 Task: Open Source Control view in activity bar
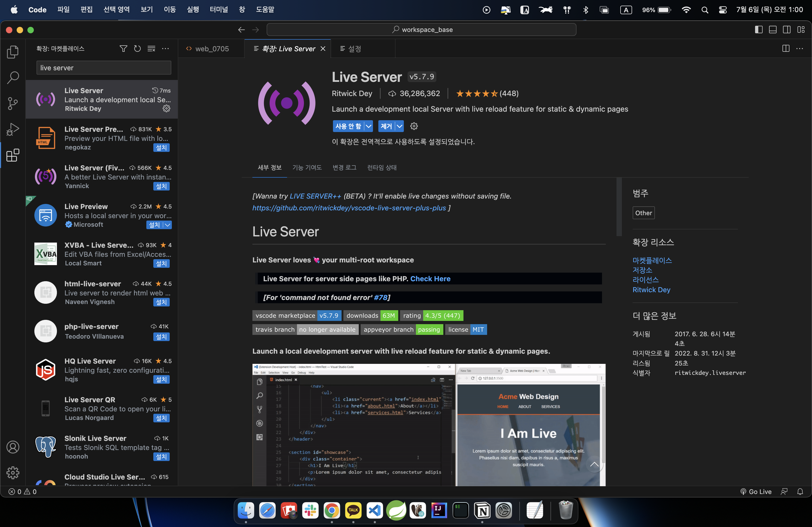(x=13, y=103)
